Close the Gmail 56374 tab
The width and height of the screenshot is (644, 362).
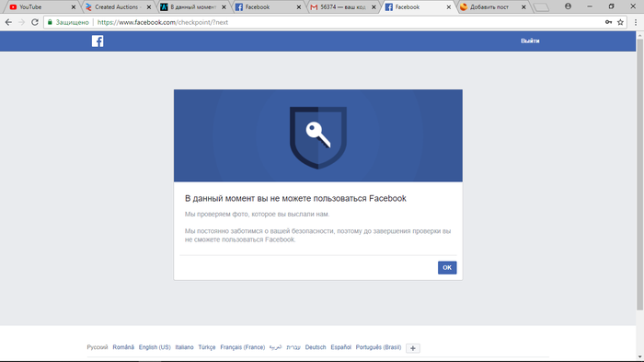tap(374, 7)
